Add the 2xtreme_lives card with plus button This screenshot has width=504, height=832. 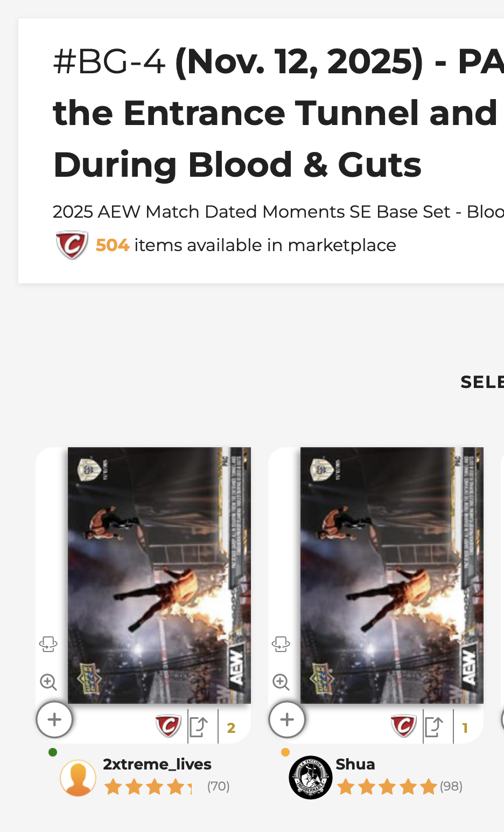pyautogui.click(x=54, y=720)
